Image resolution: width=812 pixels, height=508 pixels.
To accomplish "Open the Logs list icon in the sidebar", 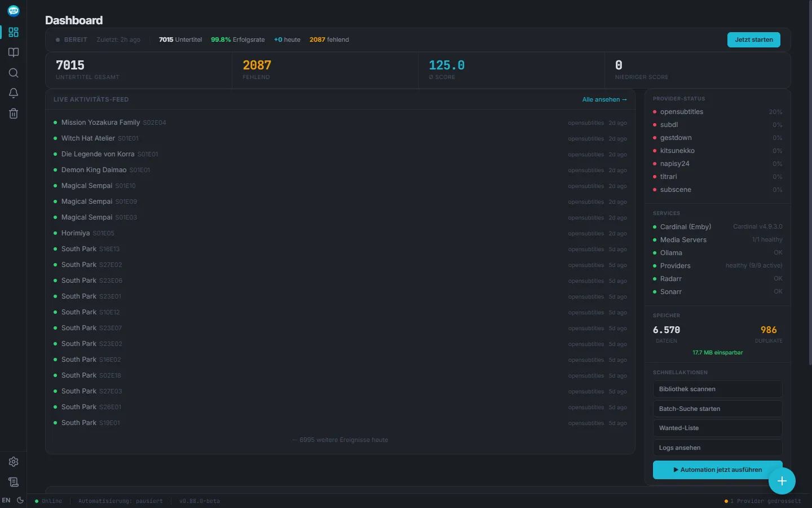I will [14, 482].
